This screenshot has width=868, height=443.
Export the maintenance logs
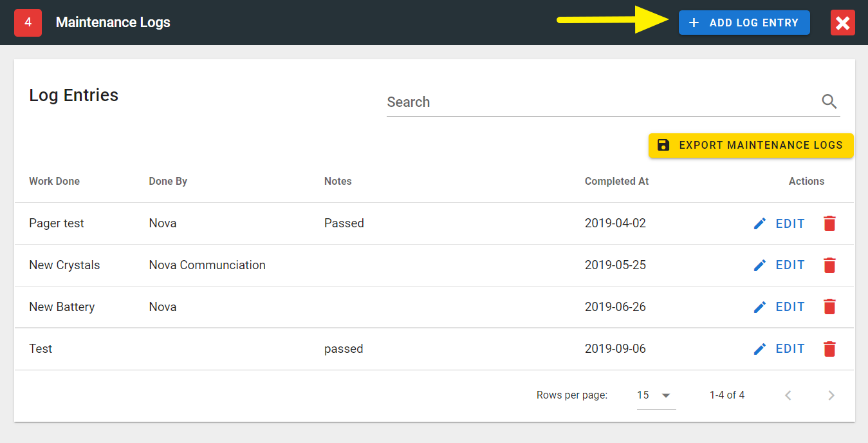click(x=750, y=146)
